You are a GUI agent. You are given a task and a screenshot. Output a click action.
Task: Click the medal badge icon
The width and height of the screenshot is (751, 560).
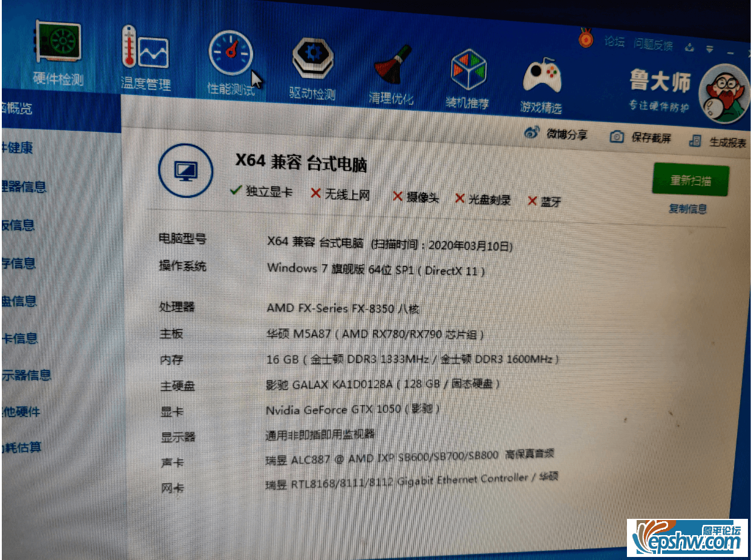click(x=585, y=38)
